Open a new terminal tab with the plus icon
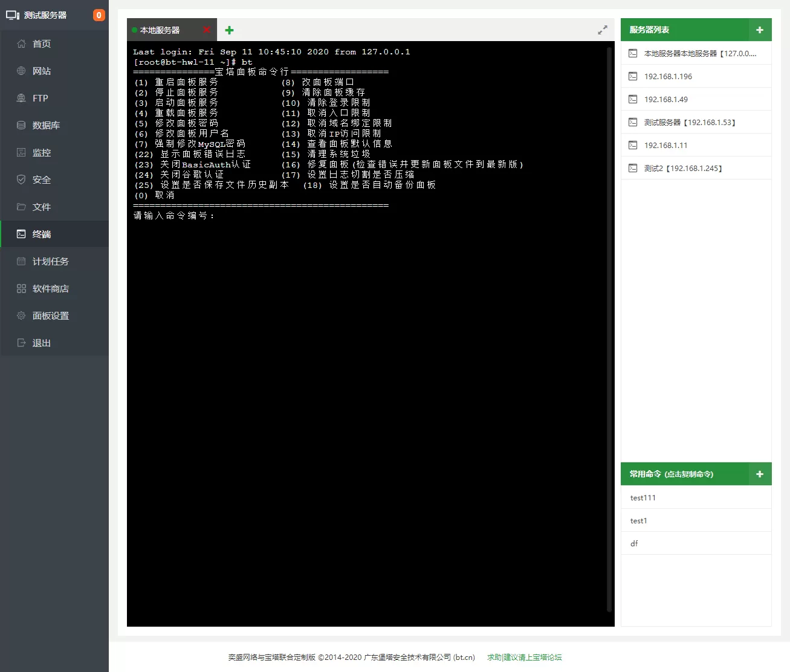Viewport: 790px width, 672px height. pos(229,29)
